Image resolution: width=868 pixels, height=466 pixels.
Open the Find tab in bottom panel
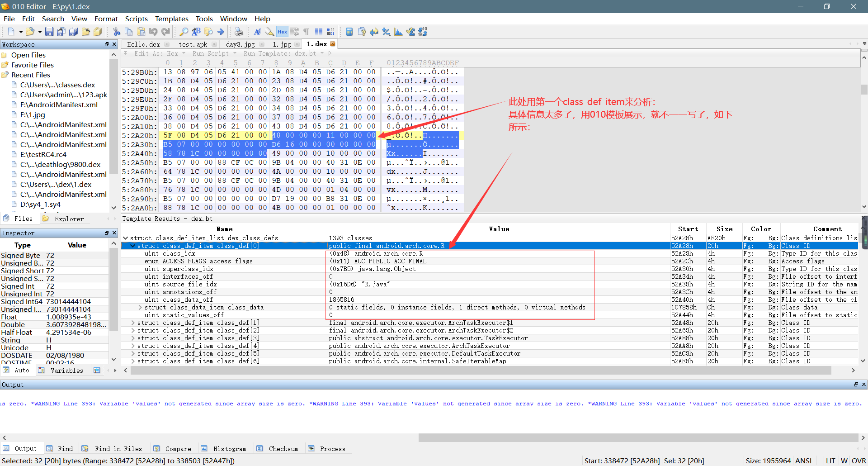[x=60, y=449]
